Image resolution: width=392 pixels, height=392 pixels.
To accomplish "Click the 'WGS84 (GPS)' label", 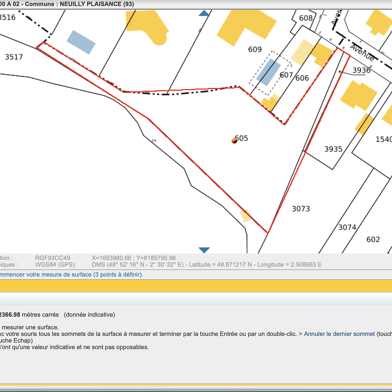I will pos(55,265).
